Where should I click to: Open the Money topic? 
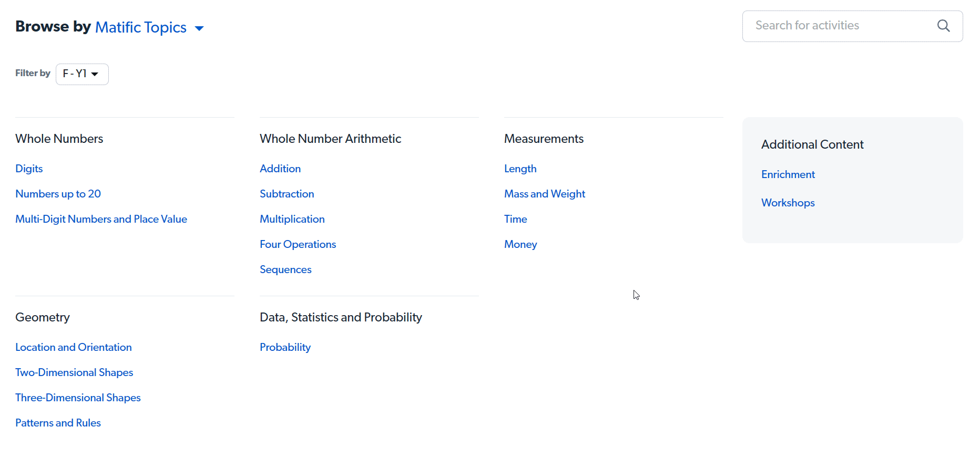click(x=520, y=244)
